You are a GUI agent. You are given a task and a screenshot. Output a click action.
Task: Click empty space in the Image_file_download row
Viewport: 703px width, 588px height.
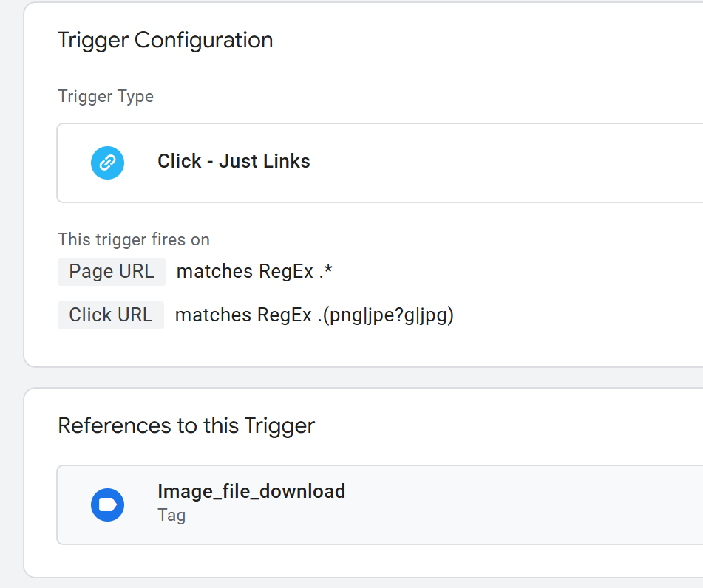click(x=515, y=505)
